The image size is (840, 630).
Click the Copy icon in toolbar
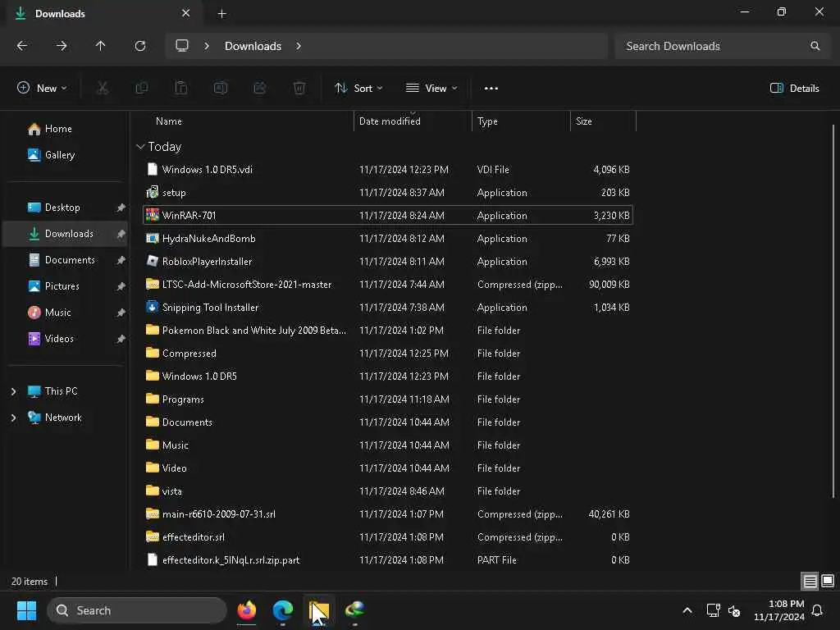click(141, 88)
